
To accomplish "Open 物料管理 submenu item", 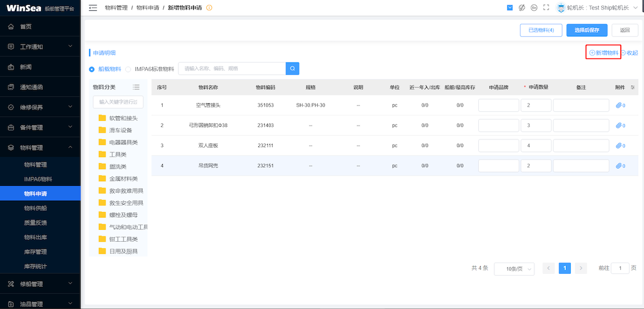I will tap(36, 165).
